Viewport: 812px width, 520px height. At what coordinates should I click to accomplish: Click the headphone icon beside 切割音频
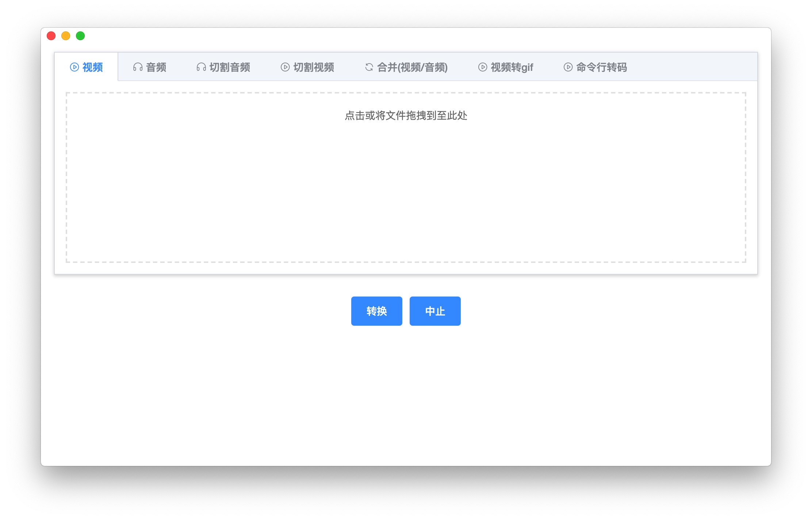point(201,67)
